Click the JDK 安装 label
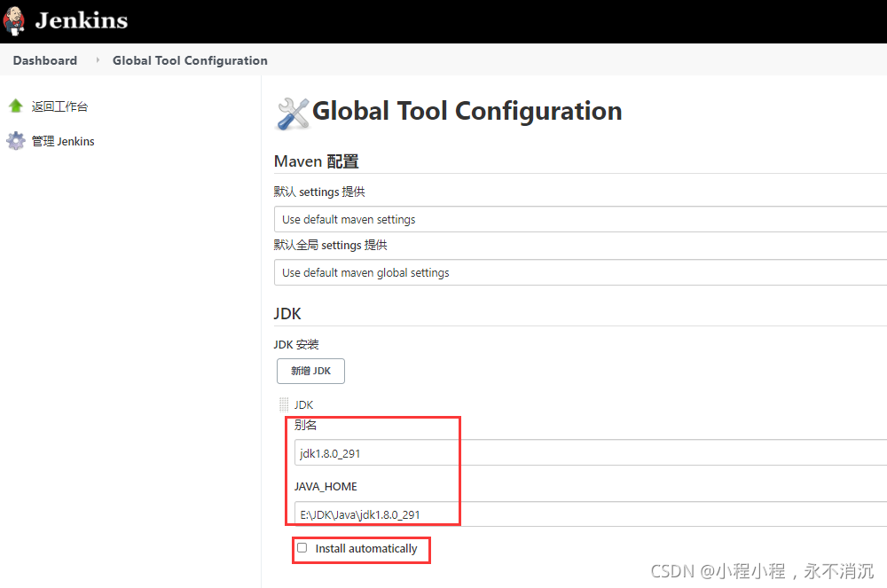Image resolution: width=887 pixels, height=588 pixels. click(x=296, y=344)
